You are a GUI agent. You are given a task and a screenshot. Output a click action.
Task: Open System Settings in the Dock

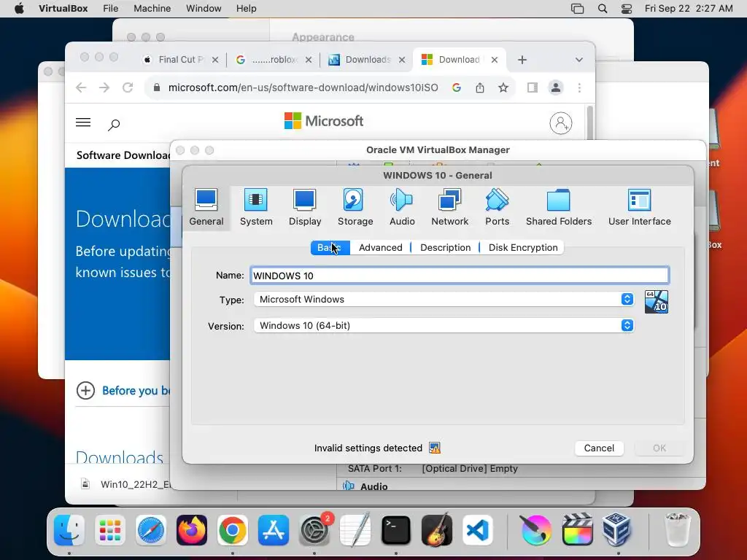point(314,529)
